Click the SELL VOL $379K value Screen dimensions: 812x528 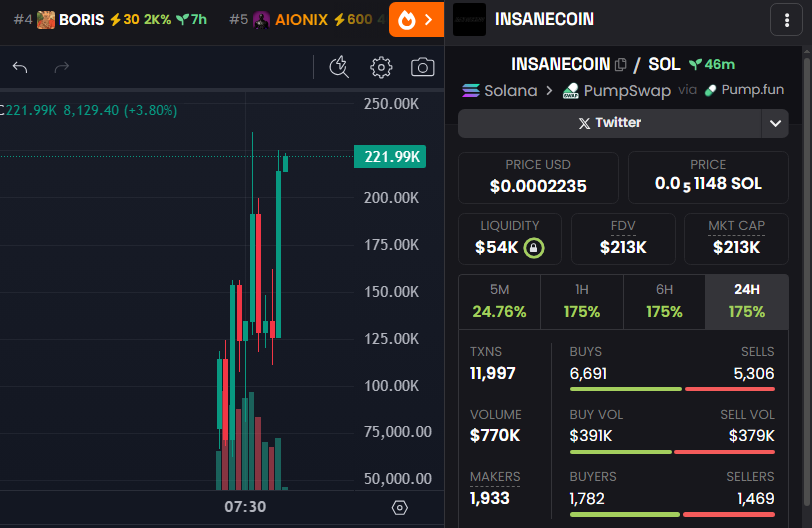(751, 436)
